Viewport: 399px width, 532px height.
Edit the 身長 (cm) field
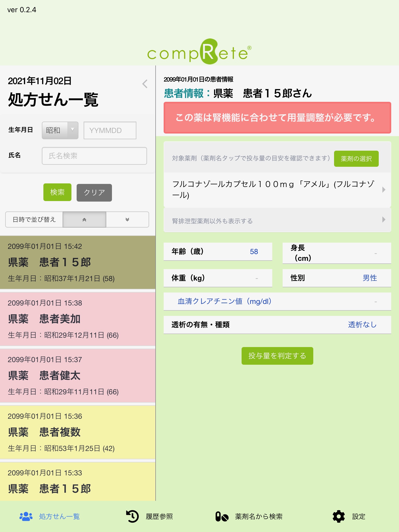click(337, 253)
